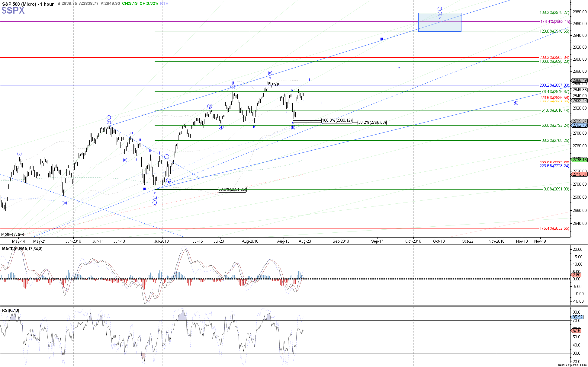The height and width of the screenshot is (367, 588).
Task: Select the circled iii label above target box
Action: (x=440, y=9)
